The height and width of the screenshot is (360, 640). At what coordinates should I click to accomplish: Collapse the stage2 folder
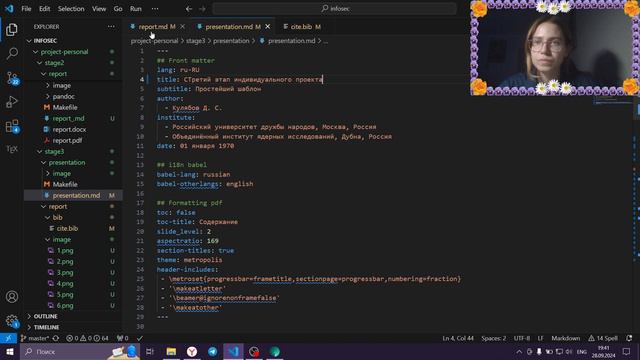(x=54, y=63)
